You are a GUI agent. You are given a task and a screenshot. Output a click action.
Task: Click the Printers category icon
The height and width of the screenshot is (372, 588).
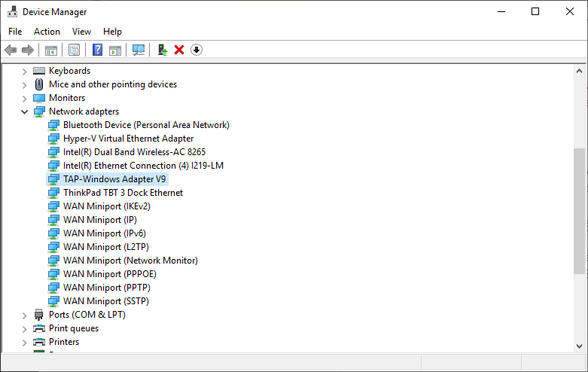39,342
